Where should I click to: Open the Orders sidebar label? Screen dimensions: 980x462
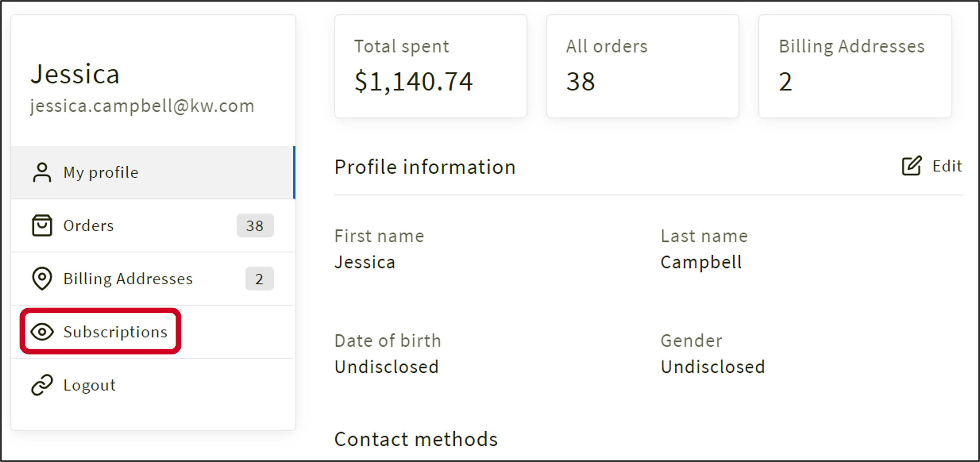(x=88, y=225)
